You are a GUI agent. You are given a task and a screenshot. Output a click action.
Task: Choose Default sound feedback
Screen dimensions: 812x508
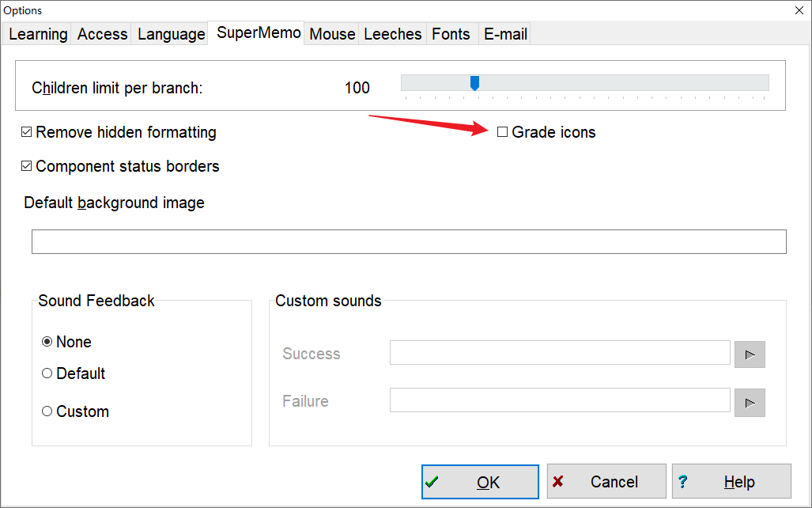click(47, 373)
